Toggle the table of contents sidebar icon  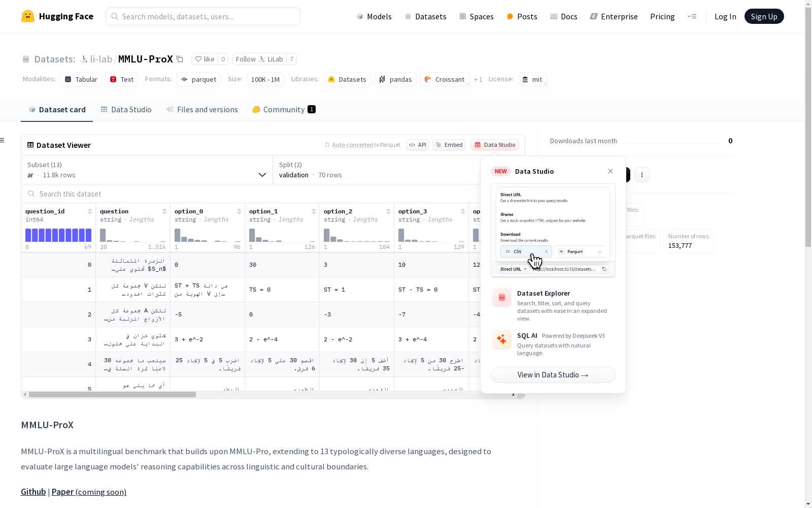(3, 140)
